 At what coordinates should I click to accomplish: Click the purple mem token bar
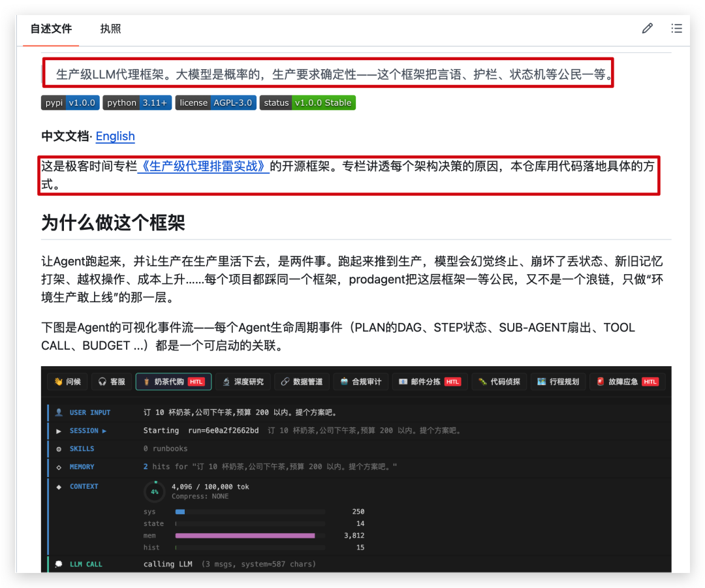coord(245,535)
